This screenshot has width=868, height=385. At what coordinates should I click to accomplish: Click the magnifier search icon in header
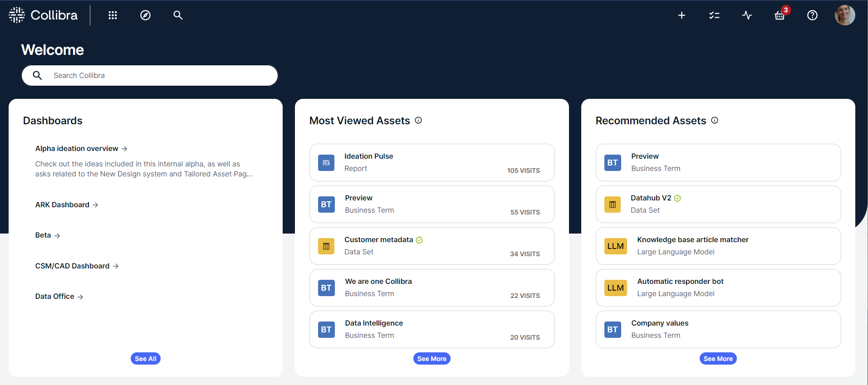178,15
